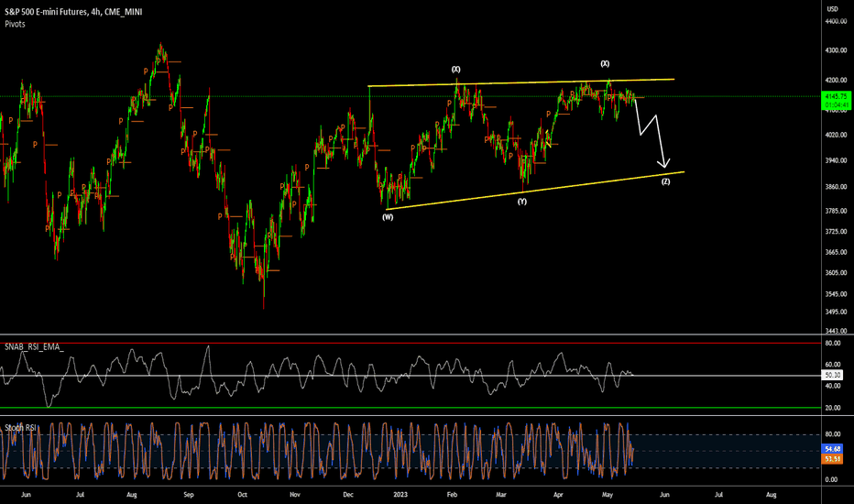Select the green oversold line in RSI pane
Image resolution: width=854 pixels, height=504 pixels.
tap(411, 408)
